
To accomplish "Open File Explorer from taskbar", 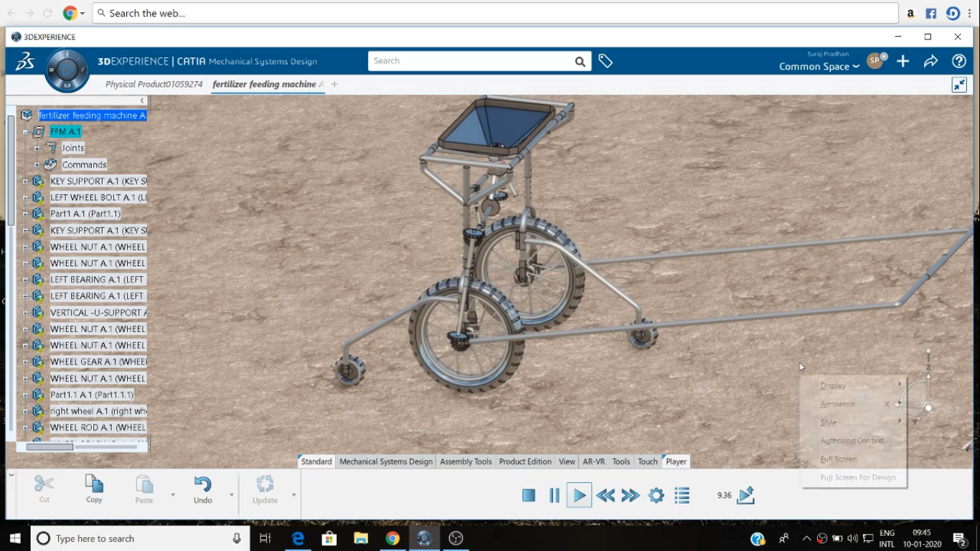I will point(361,538).
